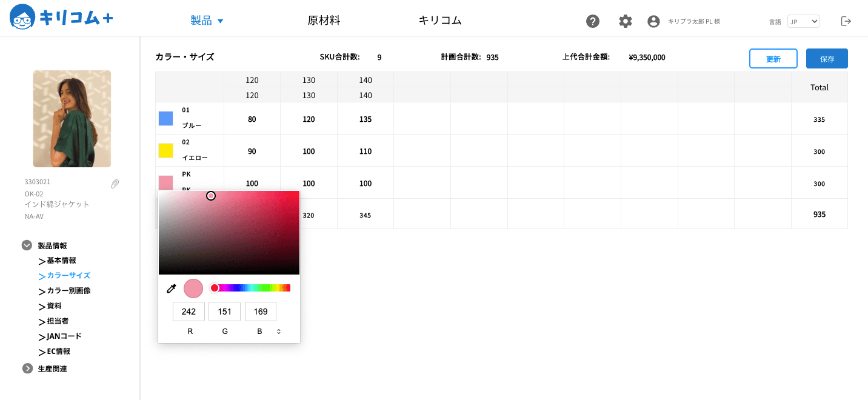Click イエロー size 140 cell value 110

pos(366,151)
